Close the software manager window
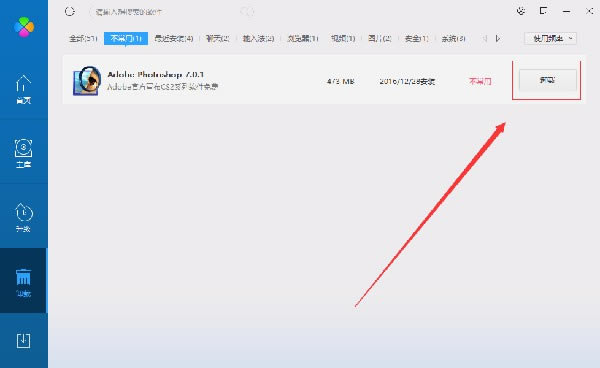 589,11
